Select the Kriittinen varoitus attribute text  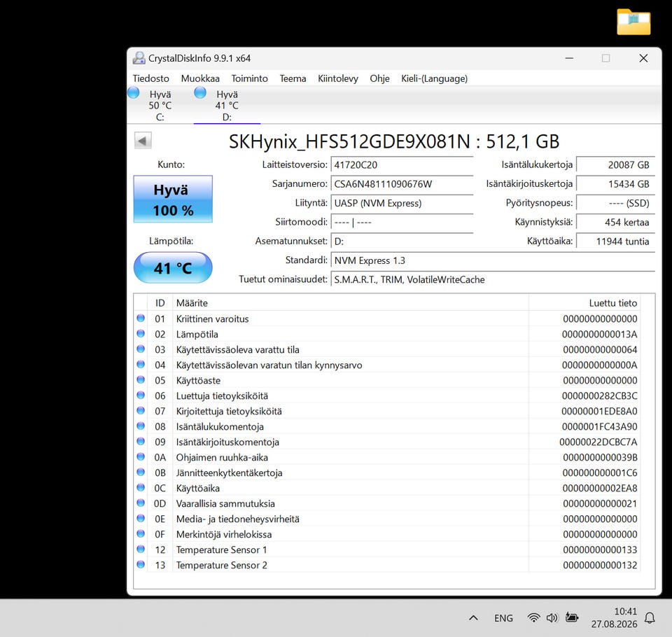[x=212, y=319]
